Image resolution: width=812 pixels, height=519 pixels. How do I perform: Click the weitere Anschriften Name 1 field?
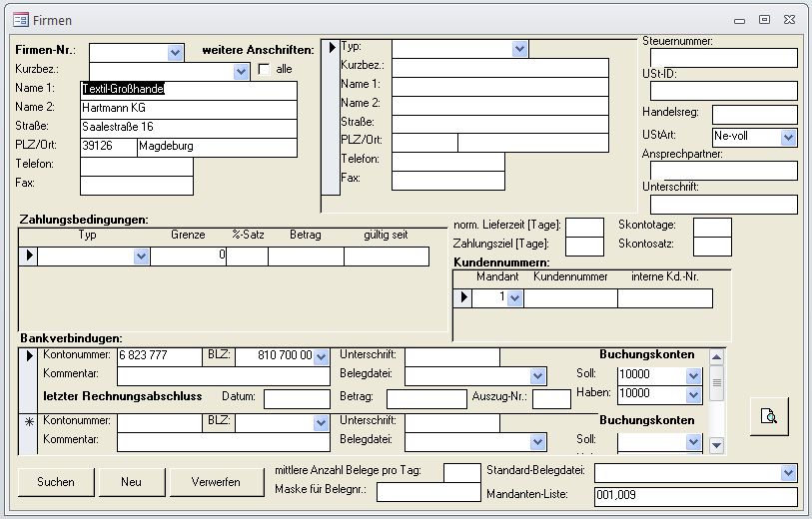click(x=499, y=87)
